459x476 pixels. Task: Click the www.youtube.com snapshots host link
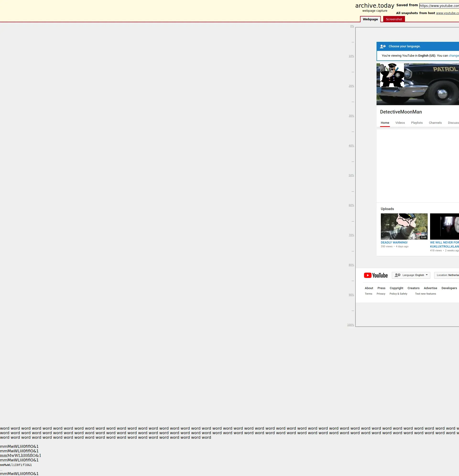coord(447,13)
